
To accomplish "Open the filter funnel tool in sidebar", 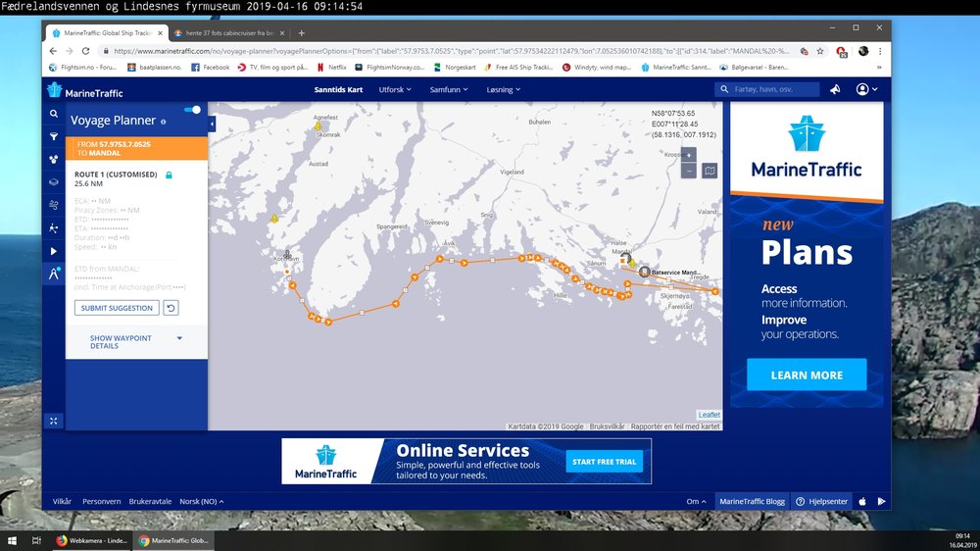I will (54, 136).
